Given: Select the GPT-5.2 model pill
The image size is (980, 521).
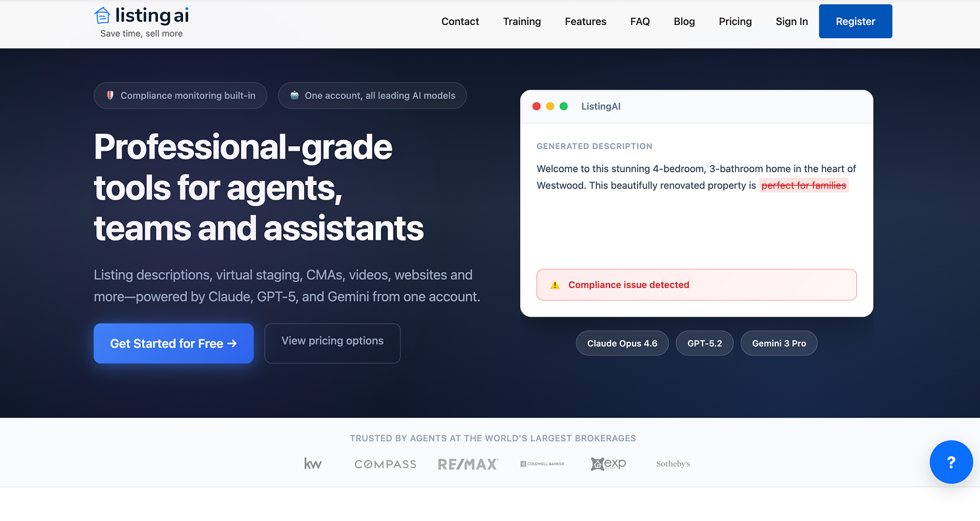Looking at the screenshot, I should pos(705,343).
